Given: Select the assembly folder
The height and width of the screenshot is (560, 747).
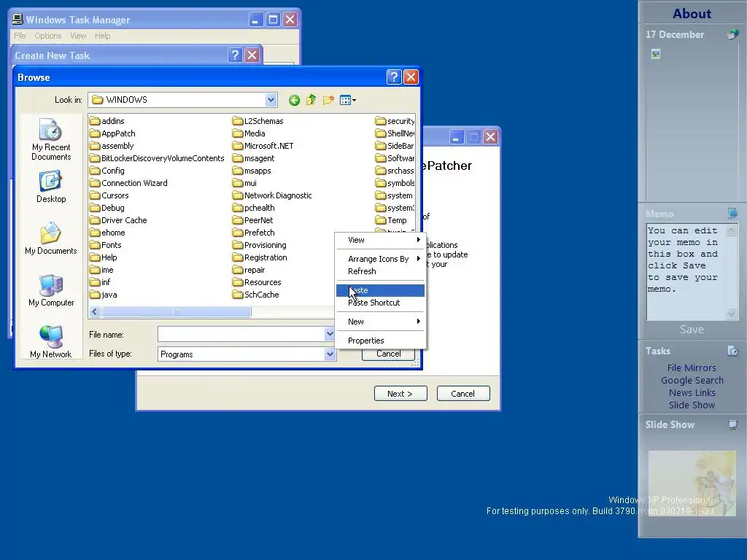Looking at the screenshot, I should (x=112, y=146).
